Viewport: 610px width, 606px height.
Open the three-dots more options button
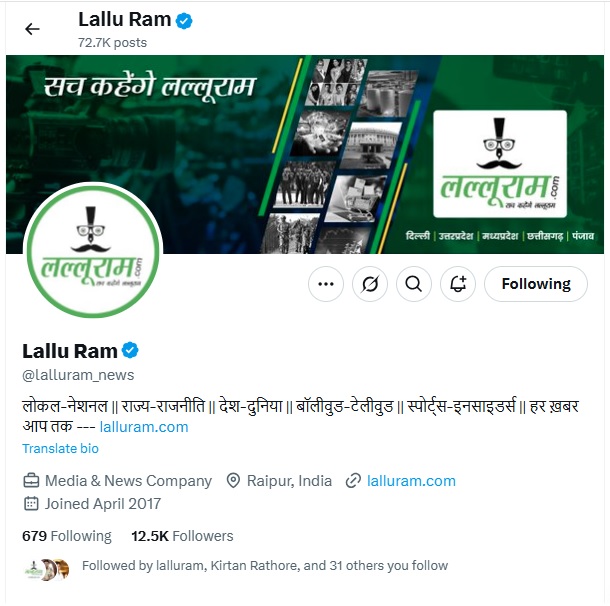tap(326, 284)
